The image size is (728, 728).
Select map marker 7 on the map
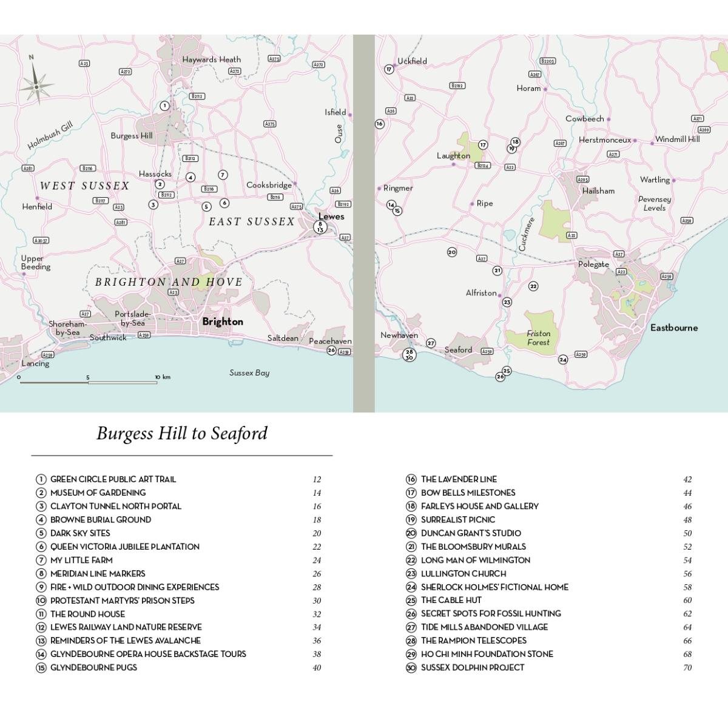click(223, 175)
